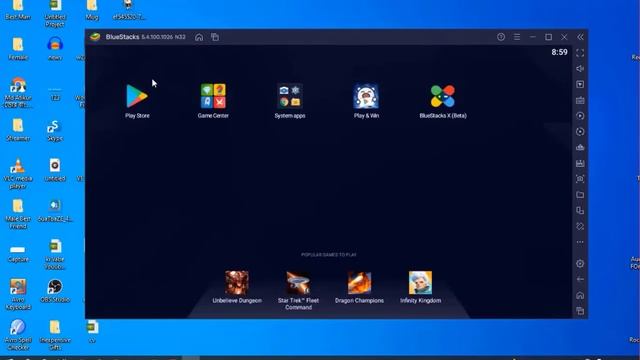The image size is (640, 360).
Task: Select the Untitled Project desktop file
Action: [55, 13]
